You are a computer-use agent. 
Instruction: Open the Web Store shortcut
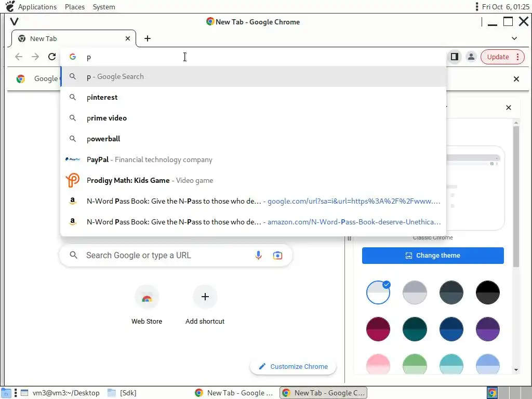(x=147, y=304)
